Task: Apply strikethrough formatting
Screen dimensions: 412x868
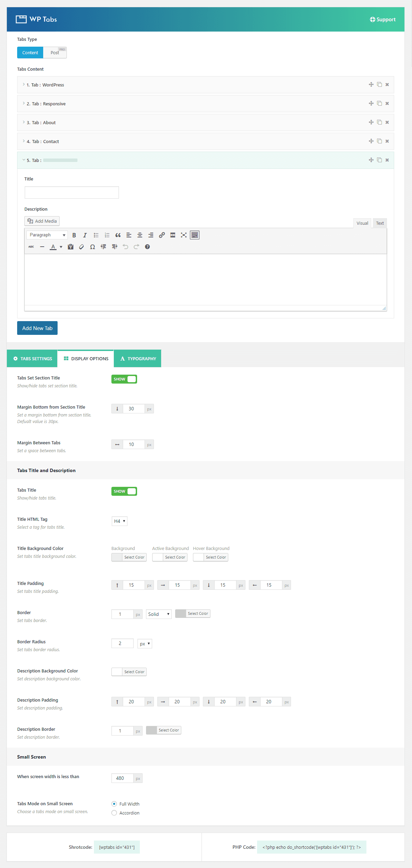Action: (x=31, y=247)
